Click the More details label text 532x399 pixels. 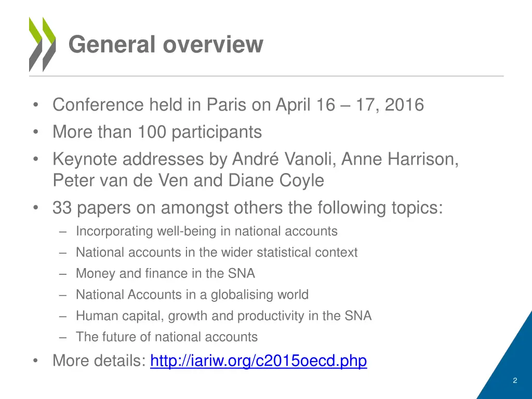[x=99, y=361]
